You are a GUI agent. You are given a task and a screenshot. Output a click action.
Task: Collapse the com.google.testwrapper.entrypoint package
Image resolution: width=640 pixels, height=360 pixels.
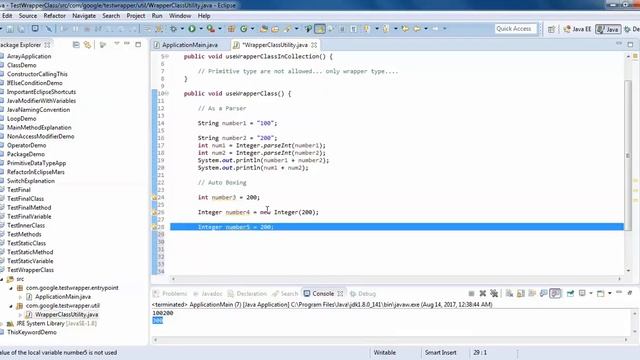click(11, 288)
